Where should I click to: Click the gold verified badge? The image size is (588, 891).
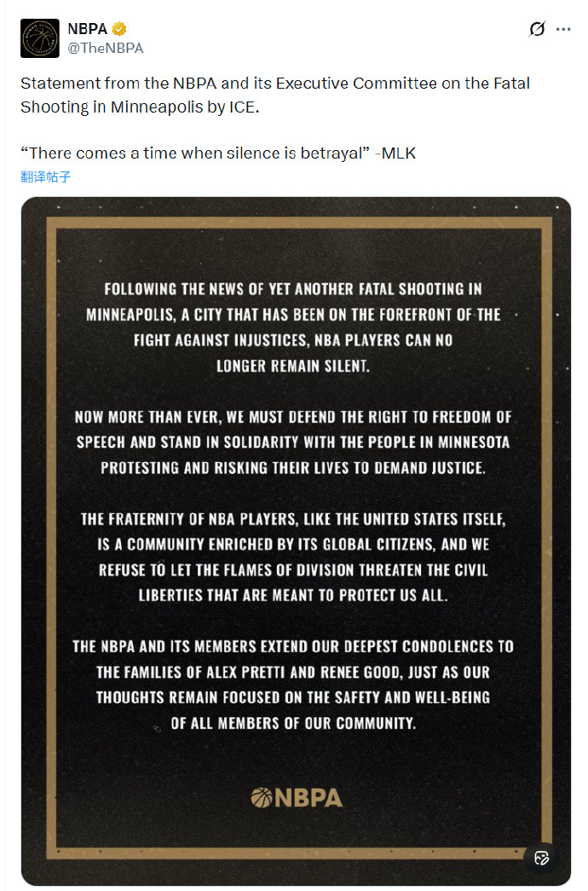(119, 30)
